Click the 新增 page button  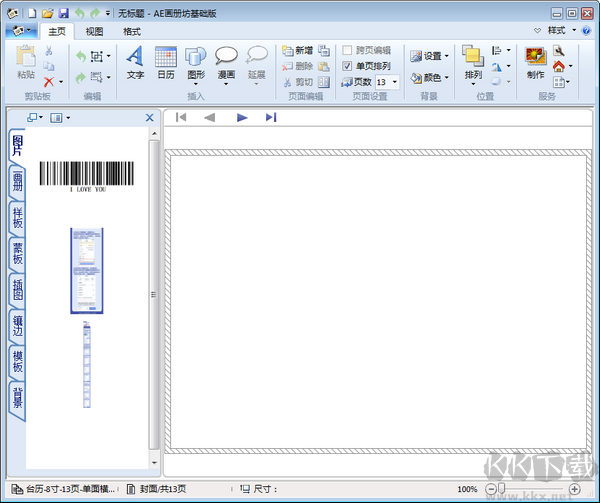click(x=298, y=50)
